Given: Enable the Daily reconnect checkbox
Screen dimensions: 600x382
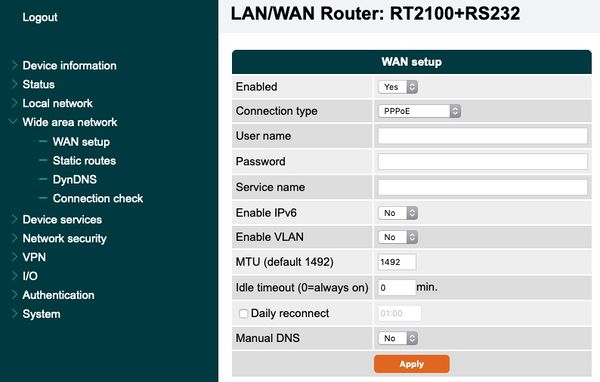Looking at the screenshot, I should (243, 313).
